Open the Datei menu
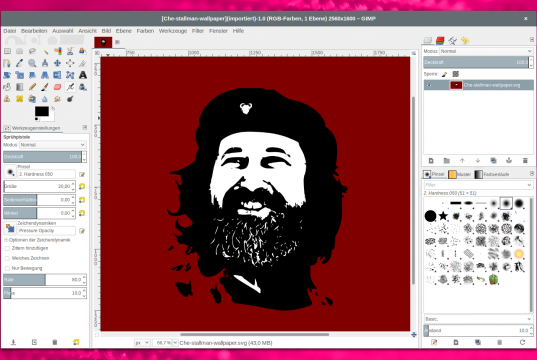Viewport: 537px width, 360px height. [x=10, y=31]
